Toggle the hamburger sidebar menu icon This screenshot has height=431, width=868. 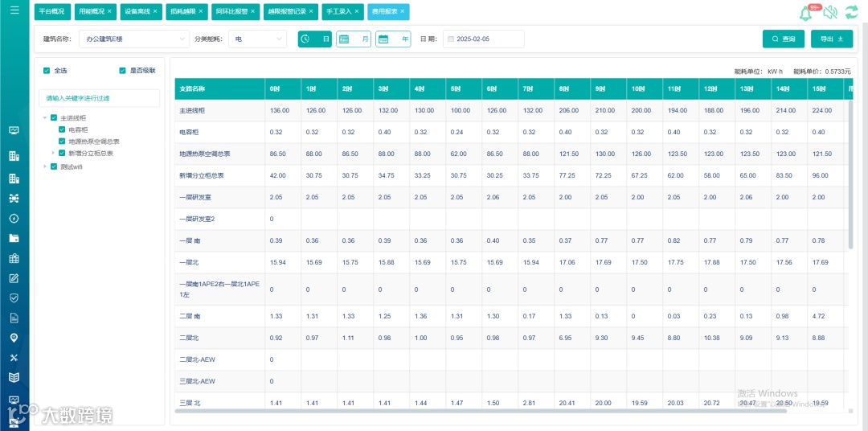click(x=14, y=10)
